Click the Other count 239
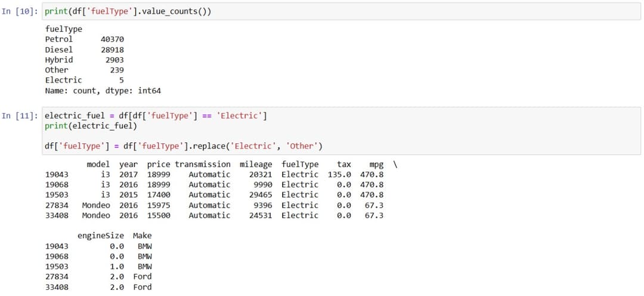 [117, 70]
